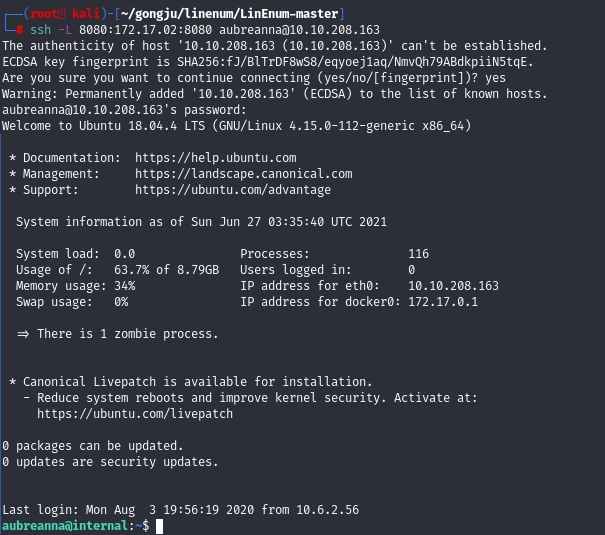Viewport: 605px width, 535px height.
Task: Open the landscape.canonical.com management link
Action: [243, 174]
